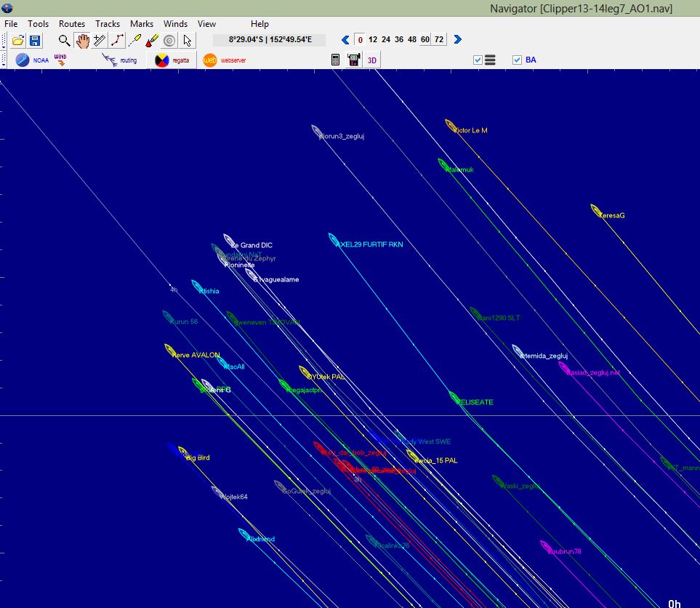This screenshot has height=608, width=700.
Task: Open the Tools menu
Action: [x=38, y=24]
